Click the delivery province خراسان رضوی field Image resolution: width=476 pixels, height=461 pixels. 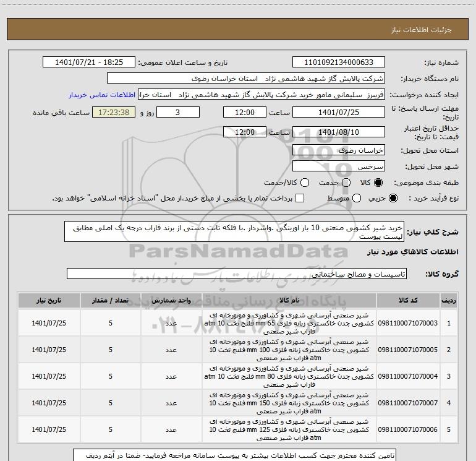(338, 150)
